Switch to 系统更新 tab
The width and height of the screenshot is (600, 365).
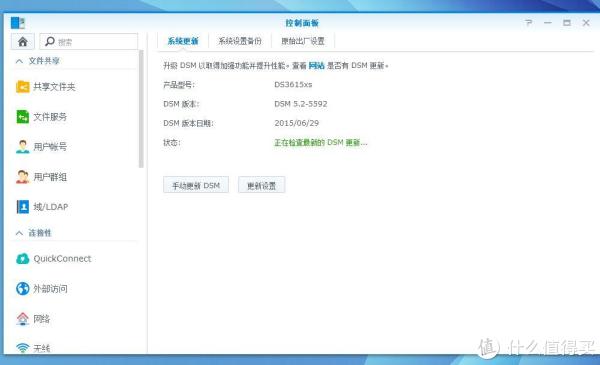coord(183,41)
